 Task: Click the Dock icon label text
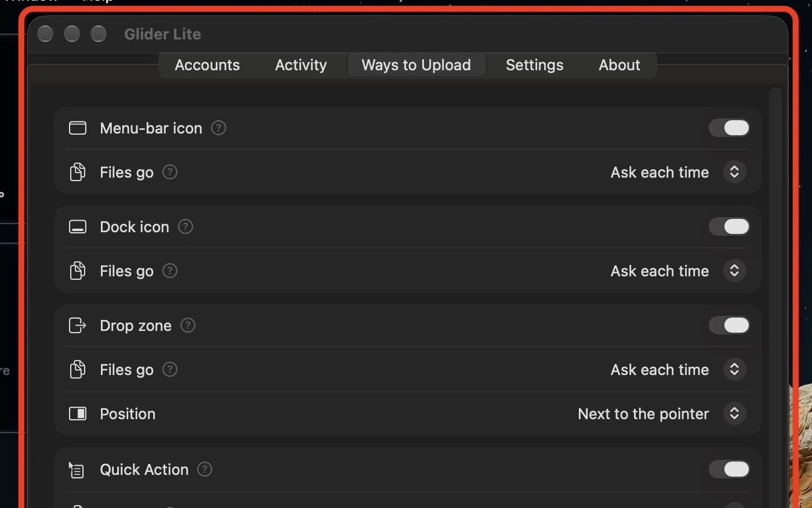click(x=135, y=226)
